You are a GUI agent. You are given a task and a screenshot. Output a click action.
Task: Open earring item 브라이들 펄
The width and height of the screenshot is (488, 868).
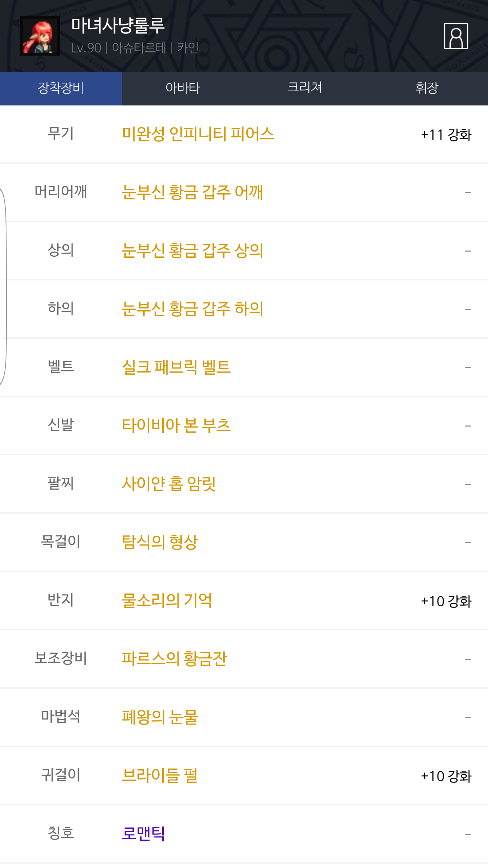160,775
